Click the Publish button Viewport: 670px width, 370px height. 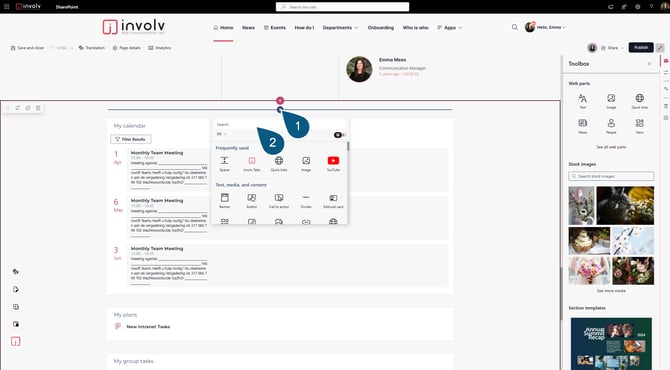[641, 47]
